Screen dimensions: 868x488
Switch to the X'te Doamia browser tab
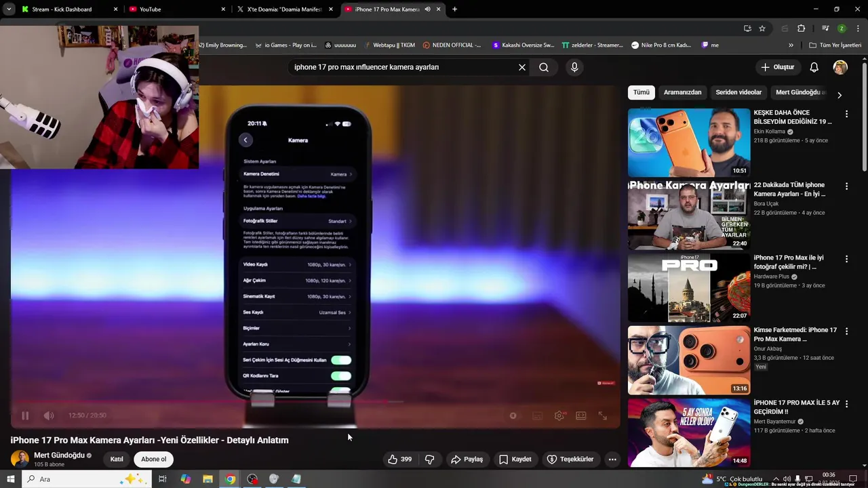[285, 9]
